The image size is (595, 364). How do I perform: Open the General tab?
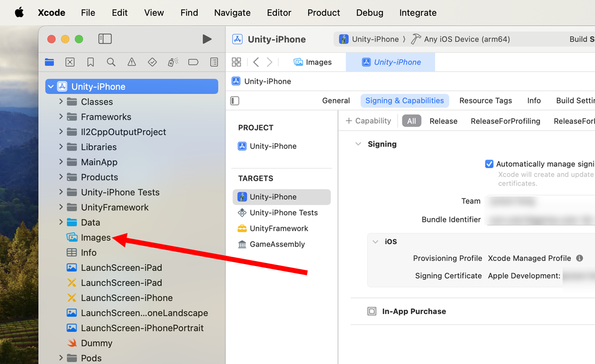[x=336, y=100]
